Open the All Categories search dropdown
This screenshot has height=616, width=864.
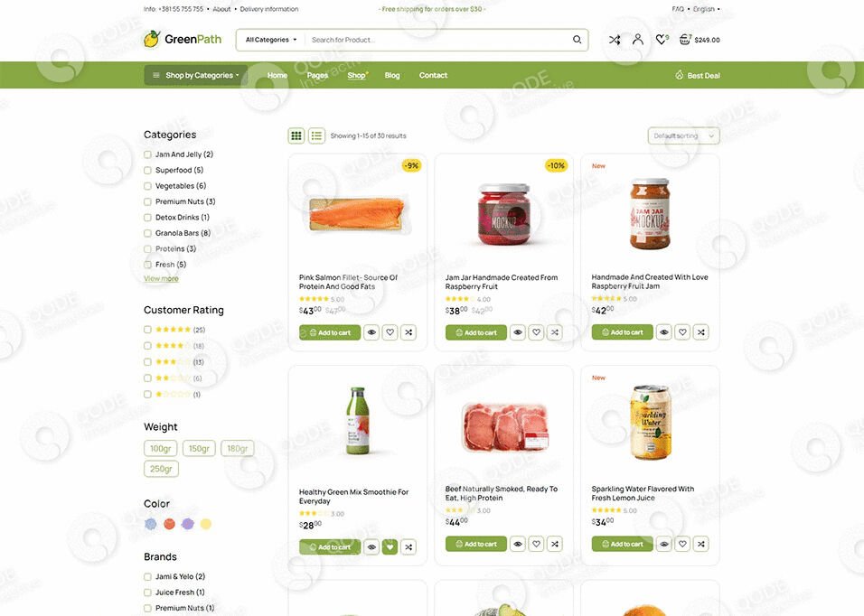271,40
